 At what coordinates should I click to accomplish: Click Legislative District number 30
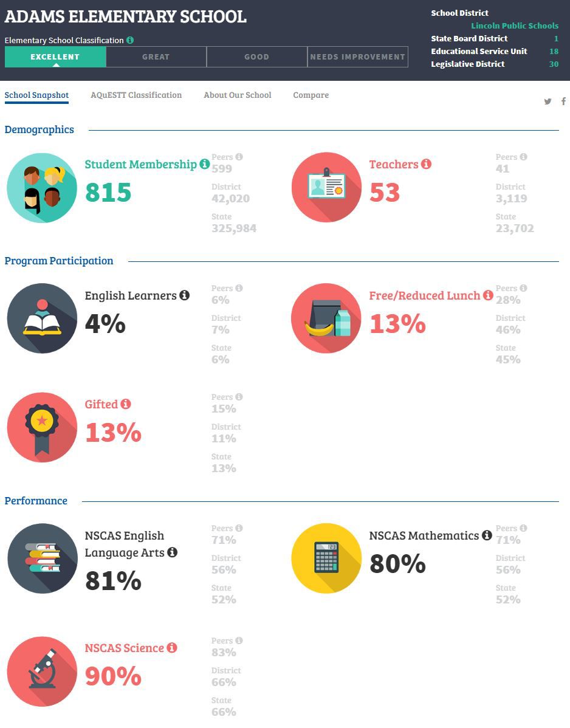point(554,64)
